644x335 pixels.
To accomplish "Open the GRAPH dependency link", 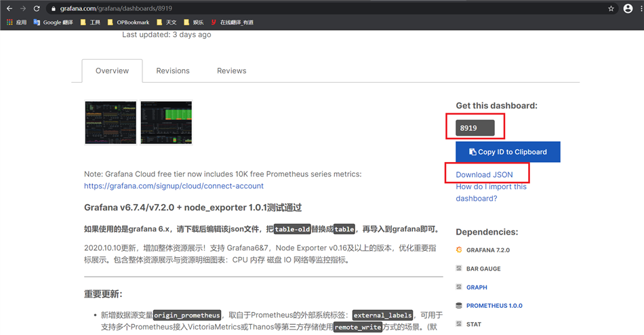I will coord(477,288).
